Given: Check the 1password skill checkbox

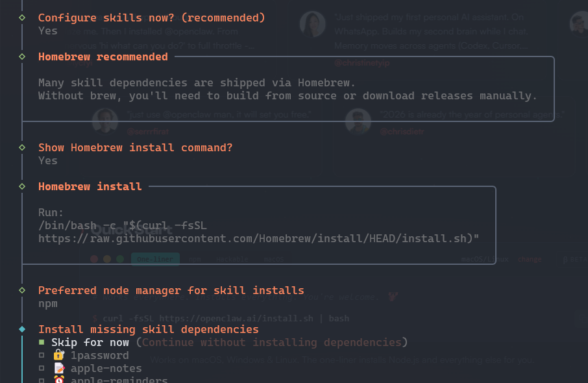Looking at the screenshot, I should coord(42,355).
